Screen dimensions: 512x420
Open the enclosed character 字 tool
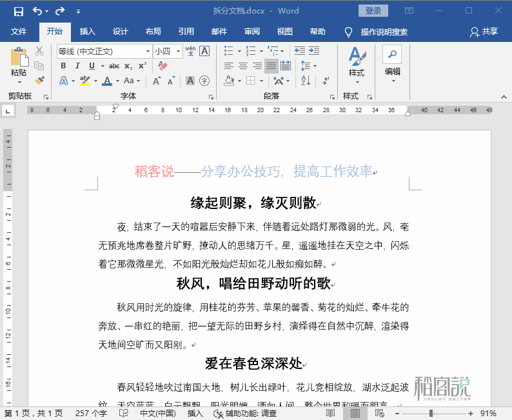click(x=204, y=81)
